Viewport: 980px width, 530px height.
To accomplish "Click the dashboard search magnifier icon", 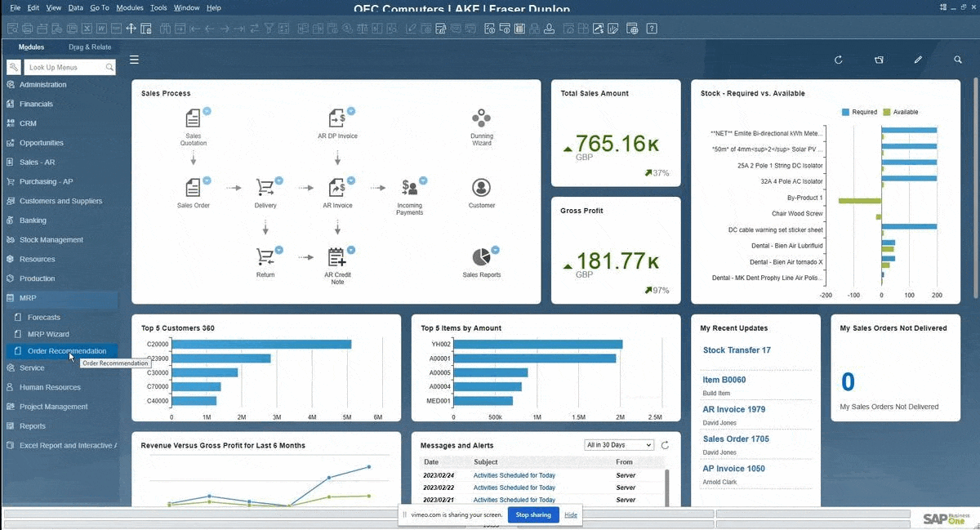I will click(x=958, y=60).
